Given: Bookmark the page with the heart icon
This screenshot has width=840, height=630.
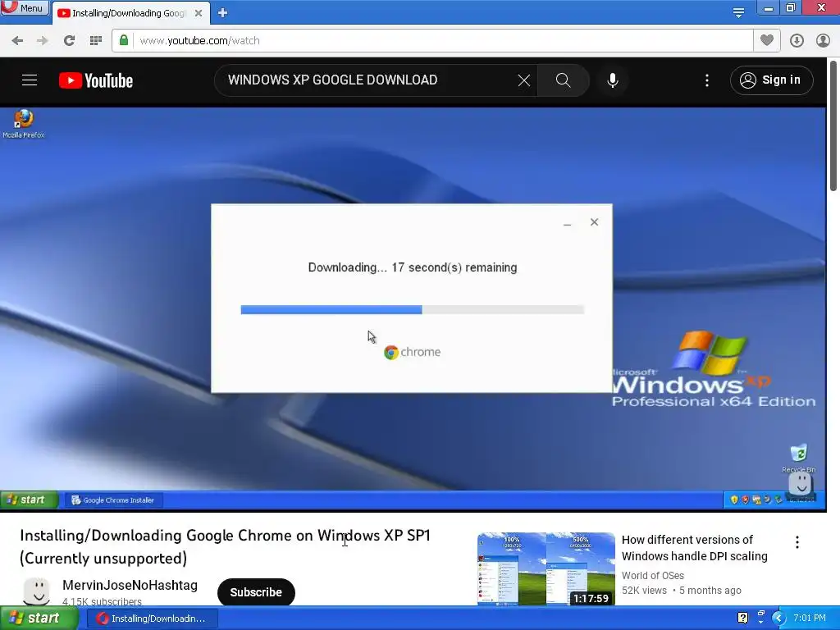Looking at the screenshot, I should pos(767,40).
